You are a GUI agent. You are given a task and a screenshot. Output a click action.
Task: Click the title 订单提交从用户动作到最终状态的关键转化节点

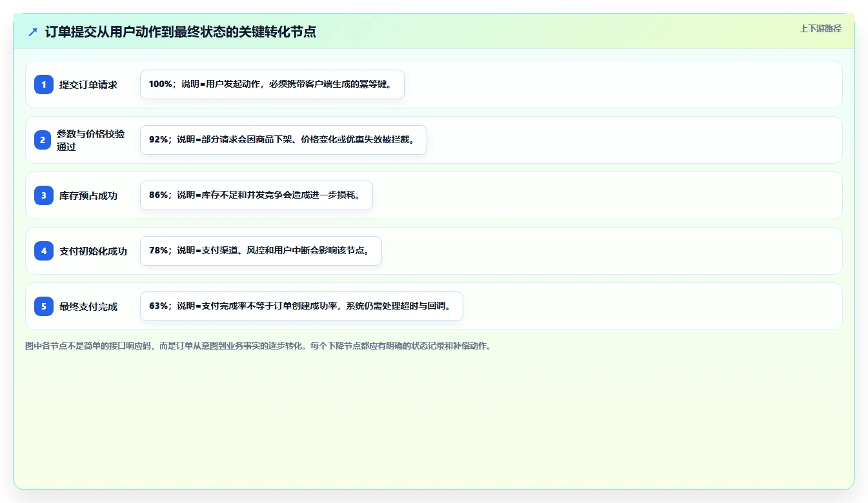(x=181, y=32)
